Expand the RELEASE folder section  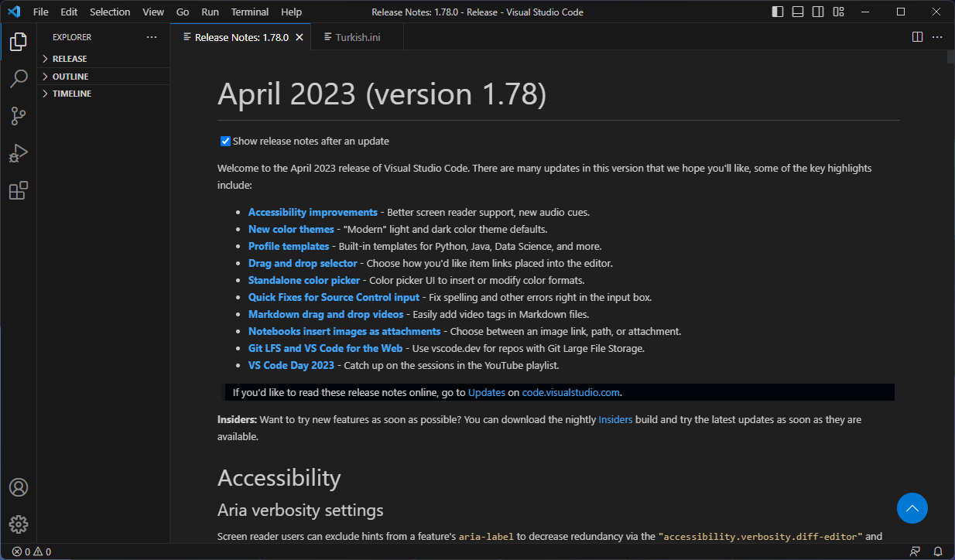coord(69,59)
